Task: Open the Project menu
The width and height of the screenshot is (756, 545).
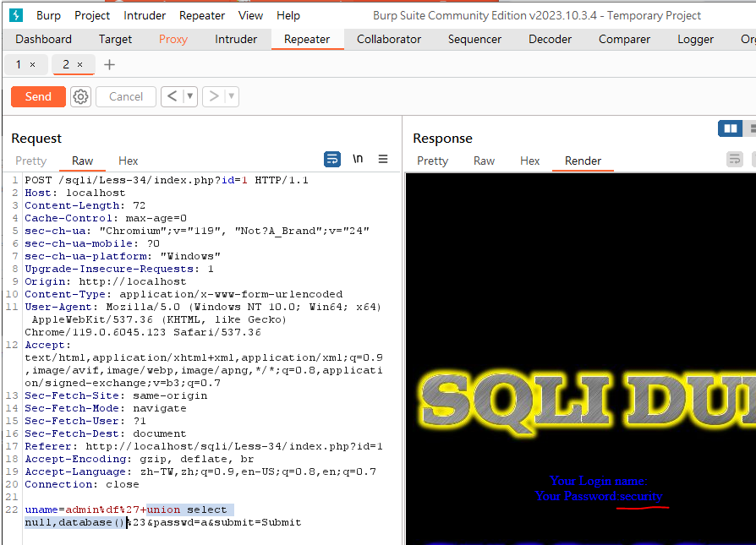Action: point(92,15)
